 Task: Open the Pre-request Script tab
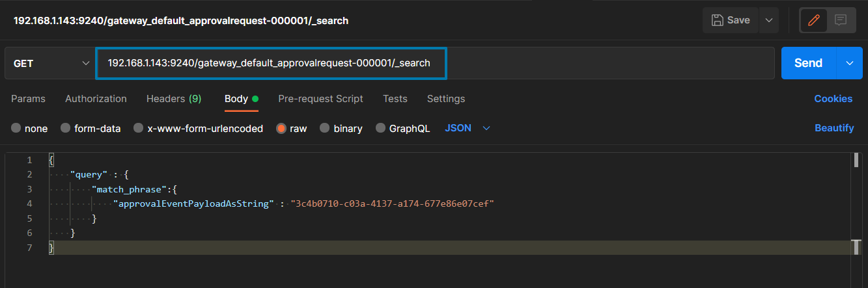pos(320,99)
